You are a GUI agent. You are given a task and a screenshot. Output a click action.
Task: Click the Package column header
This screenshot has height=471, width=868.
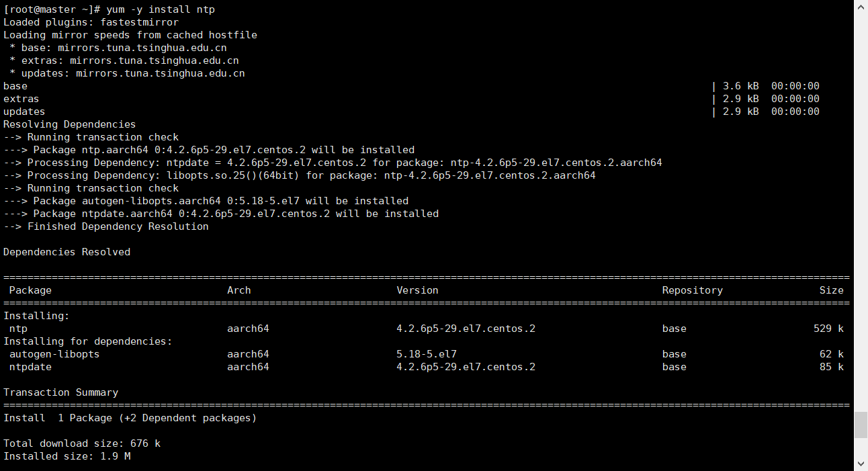30,290
